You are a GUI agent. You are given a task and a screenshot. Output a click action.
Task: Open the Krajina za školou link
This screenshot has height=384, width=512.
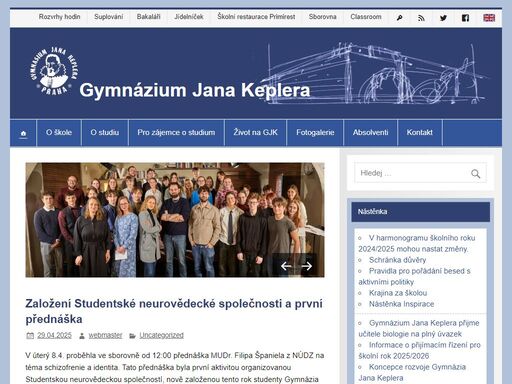coord(398,293)
